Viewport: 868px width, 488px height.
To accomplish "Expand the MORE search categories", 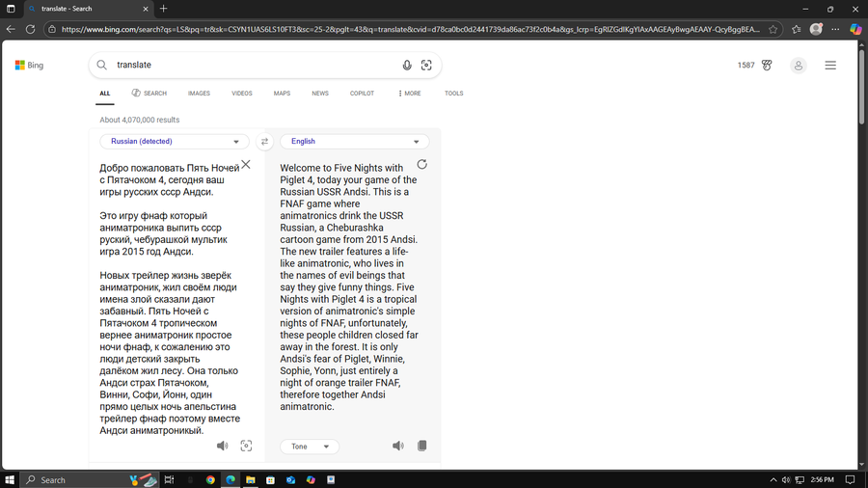I will click(x=409, y=94).
